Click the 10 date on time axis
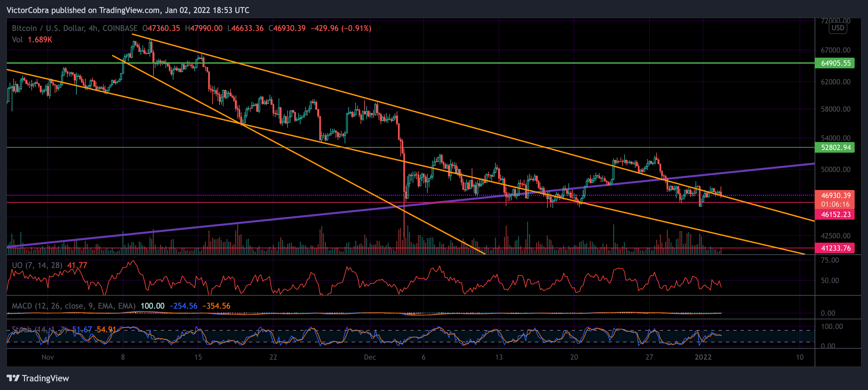The width and height of the screenshot is (868, 390). coord(800,357)
